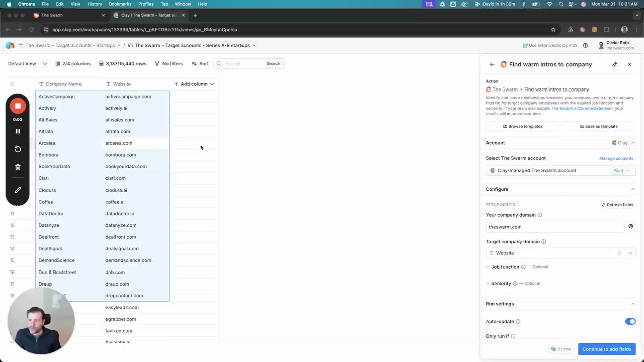Open the Chrome extensions puzzle icon

click(607, 29)
